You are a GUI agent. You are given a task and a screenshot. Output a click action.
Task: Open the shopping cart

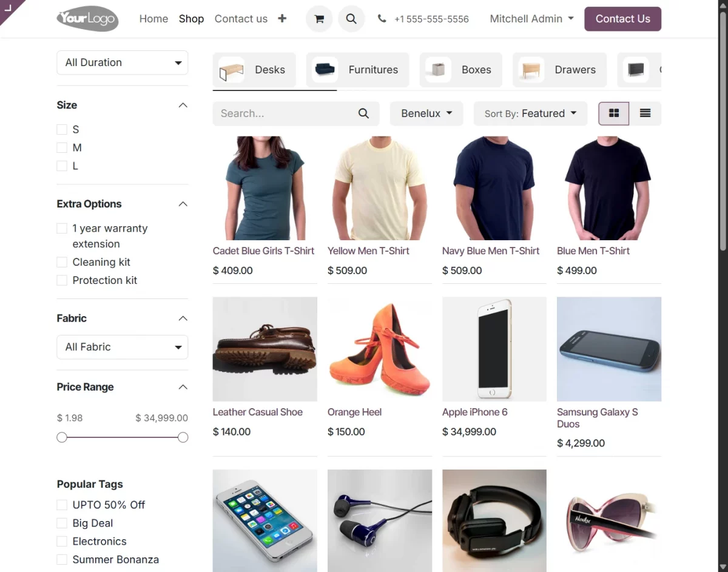[319, 19]
